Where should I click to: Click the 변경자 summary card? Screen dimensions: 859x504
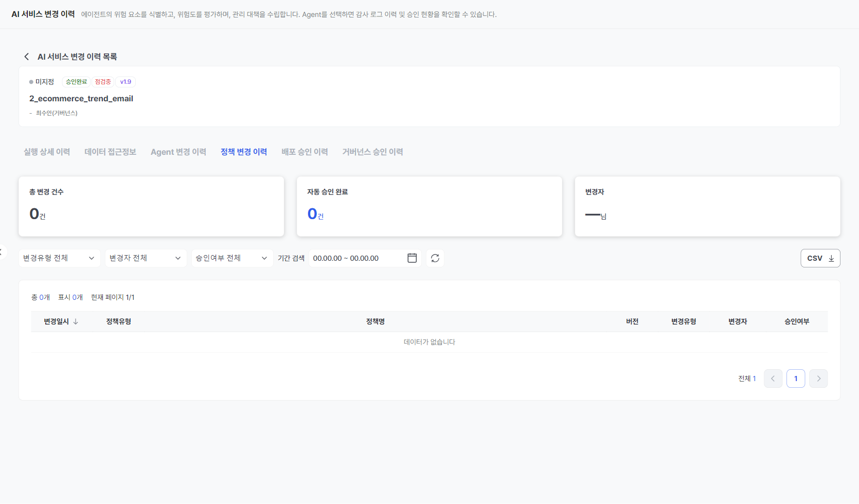(x=707, y=207)
